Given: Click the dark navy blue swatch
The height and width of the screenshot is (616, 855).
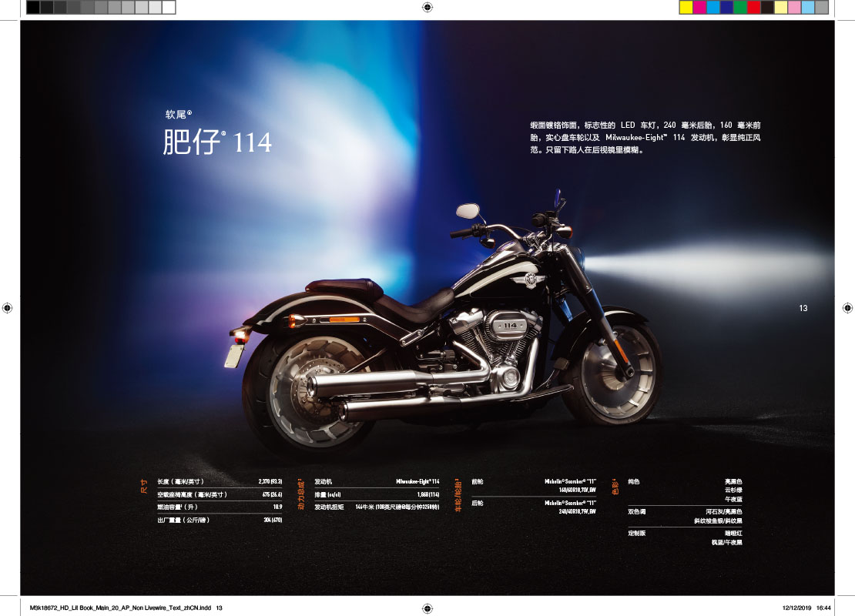Looking at the screenshot, I should [727, 7].
